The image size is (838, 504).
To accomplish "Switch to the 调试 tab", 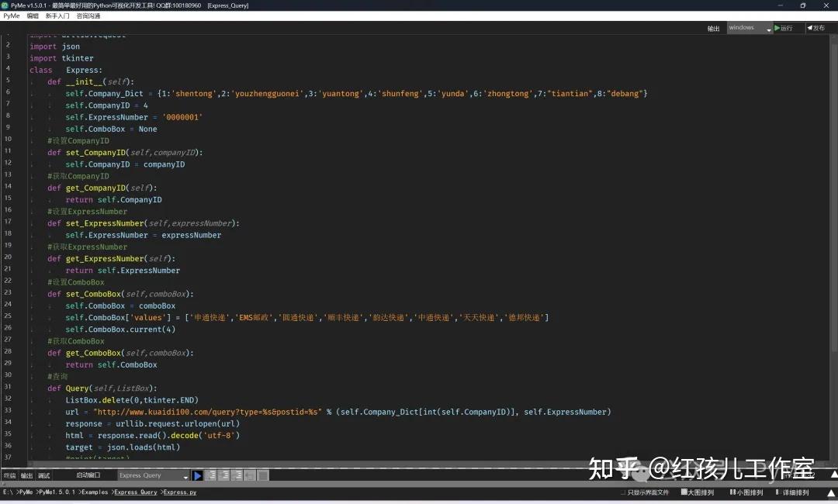I will (43, 475).
